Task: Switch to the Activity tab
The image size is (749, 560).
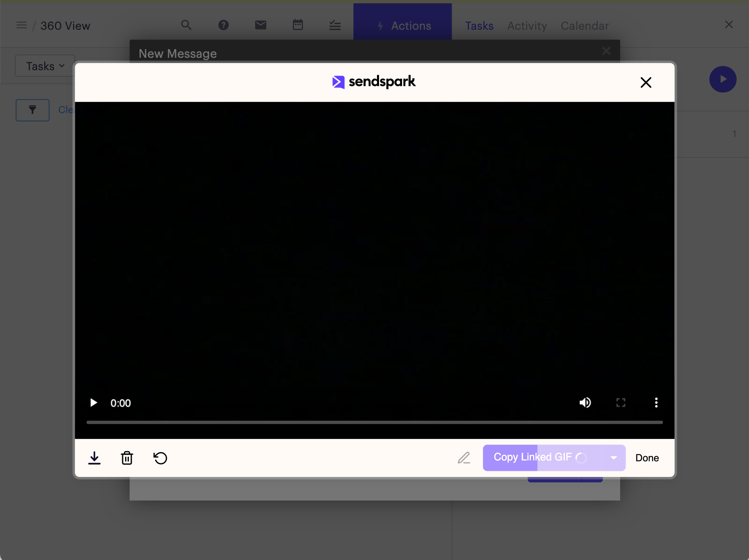Action: [527, 26]
